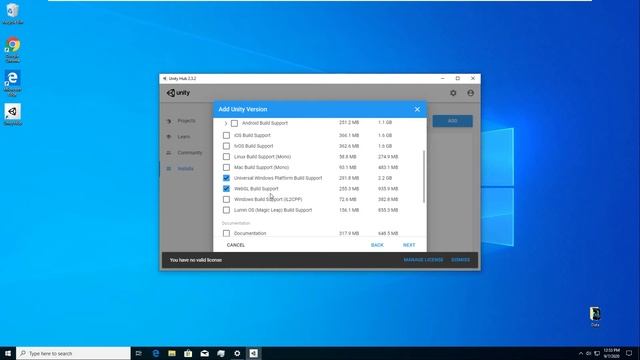The width and height of the screenshot is (640, 360).
Task: Click the Installs icon in the sidebar
Action: click(169, 169)
